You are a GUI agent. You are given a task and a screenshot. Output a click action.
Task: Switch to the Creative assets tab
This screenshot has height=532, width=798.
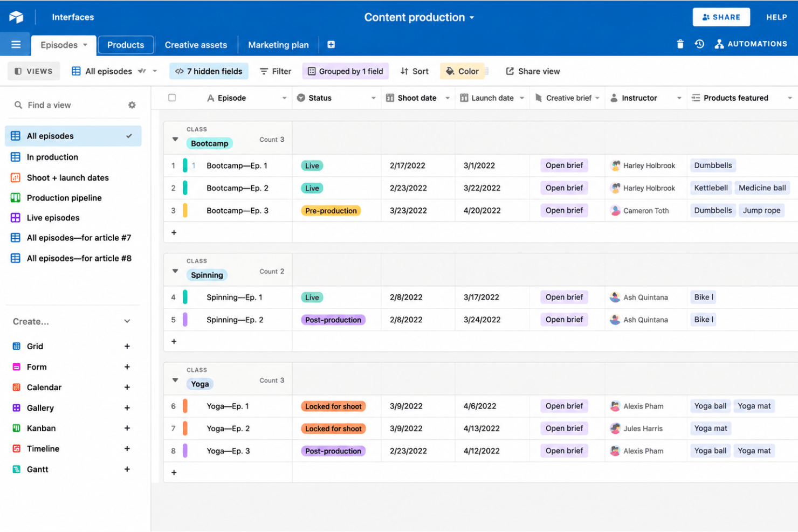[x=196, y=45]
